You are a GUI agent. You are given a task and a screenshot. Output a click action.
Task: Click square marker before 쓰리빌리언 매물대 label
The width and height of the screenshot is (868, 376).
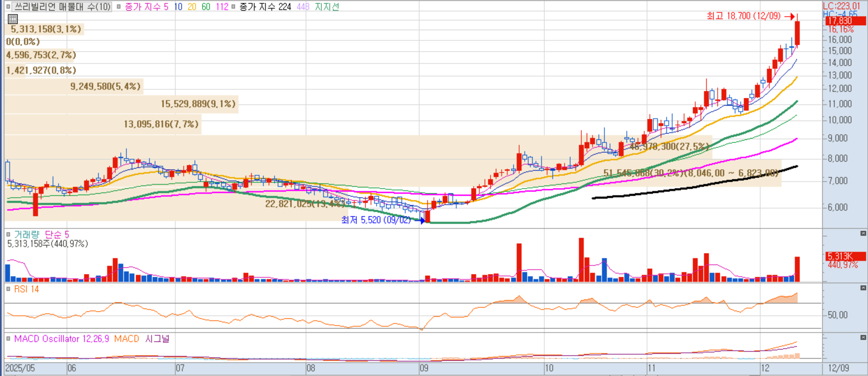tap(8, 7)
